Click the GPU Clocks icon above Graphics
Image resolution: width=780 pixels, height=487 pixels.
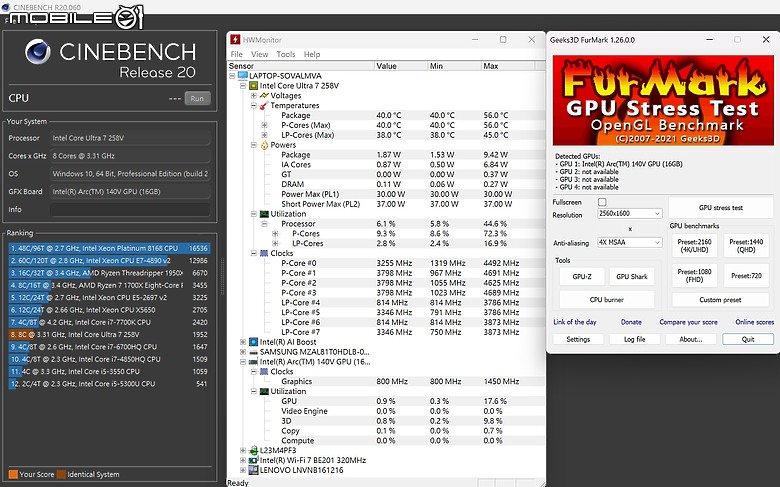click(264, 372)
